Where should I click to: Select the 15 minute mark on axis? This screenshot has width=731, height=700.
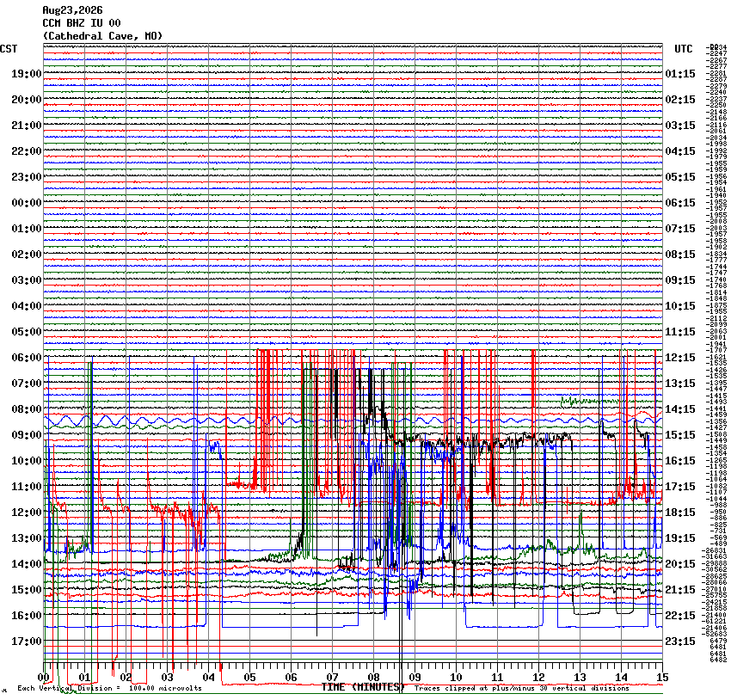662,678
